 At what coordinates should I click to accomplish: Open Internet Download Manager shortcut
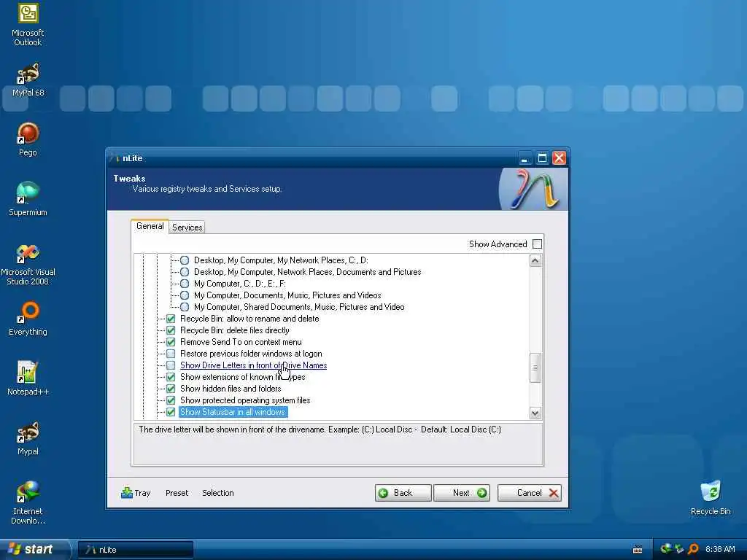tap(28, 503)
